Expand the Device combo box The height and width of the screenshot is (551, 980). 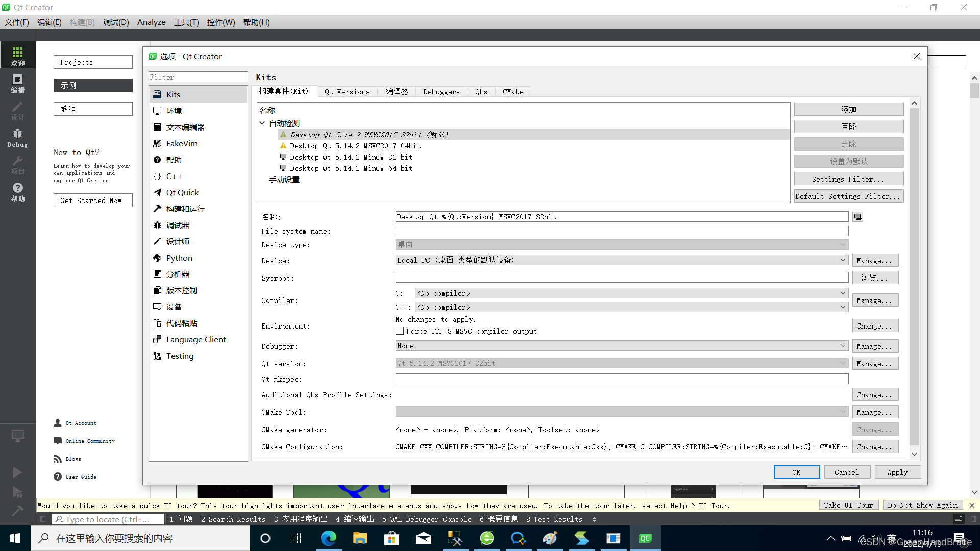(x=621, y=260)
